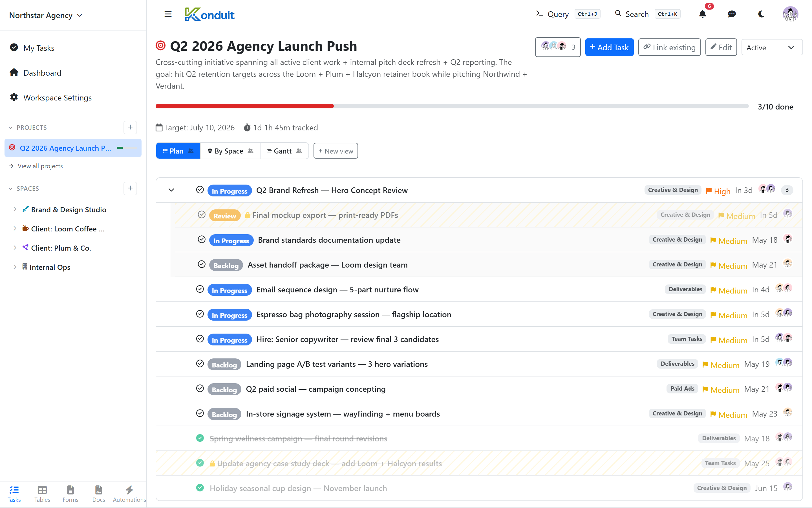The height and width of the screenshot is (508, 812).
Task: Collapse the SPACES section
Action: (x=10, y=189)
